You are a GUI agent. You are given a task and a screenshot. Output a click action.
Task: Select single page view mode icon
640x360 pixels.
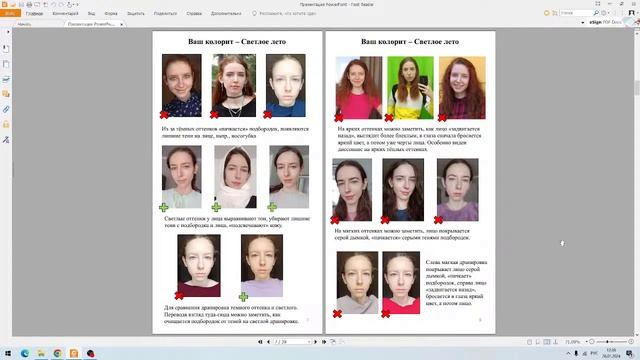point(529,342)
